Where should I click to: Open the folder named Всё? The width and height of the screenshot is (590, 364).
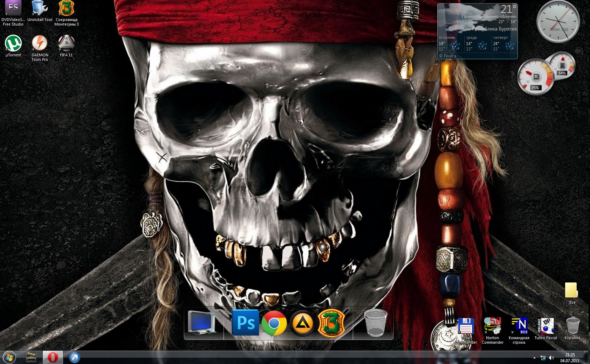[572, 291]
